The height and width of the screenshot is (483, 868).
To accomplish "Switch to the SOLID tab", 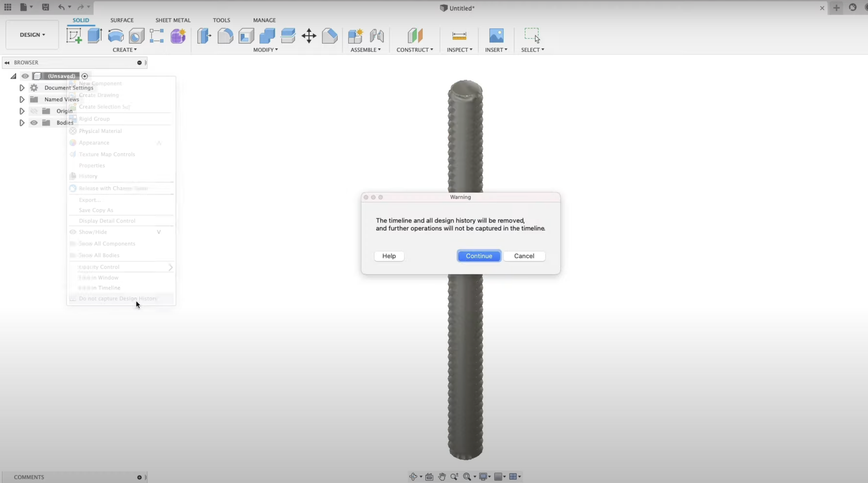I will tap(81, 20).
